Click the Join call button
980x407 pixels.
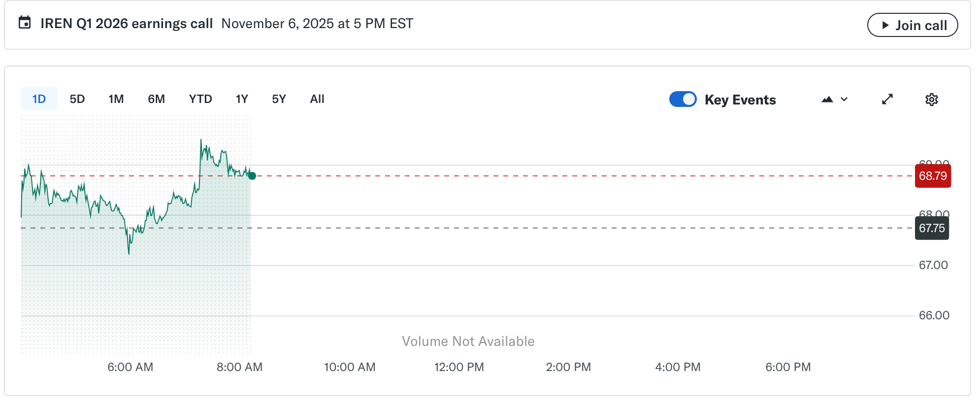click(912, 25)
